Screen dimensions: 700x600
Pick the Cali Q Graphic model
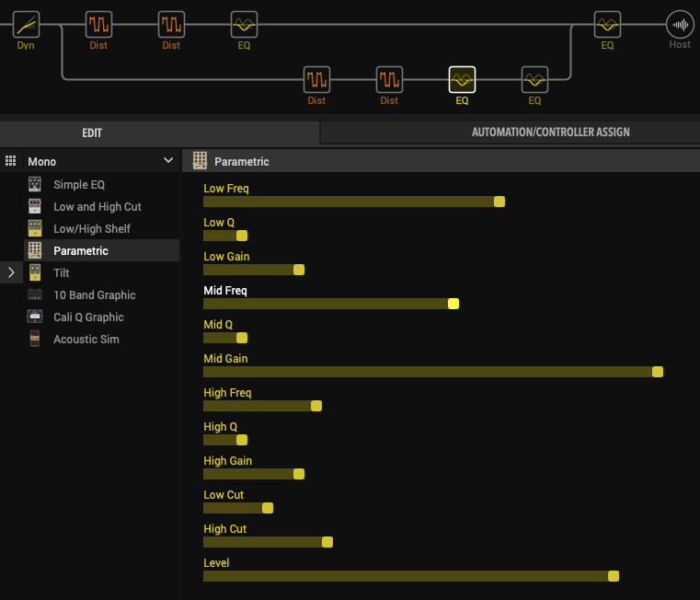88,317
